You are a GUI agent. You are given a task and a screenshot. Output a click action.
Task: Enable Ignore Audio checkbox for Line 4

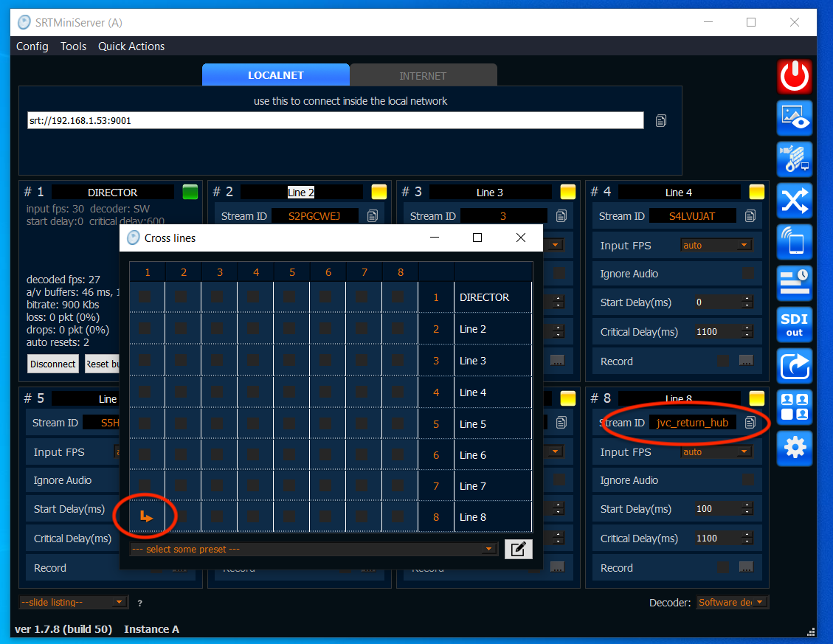pyautogui.click(x=747, y=274)
